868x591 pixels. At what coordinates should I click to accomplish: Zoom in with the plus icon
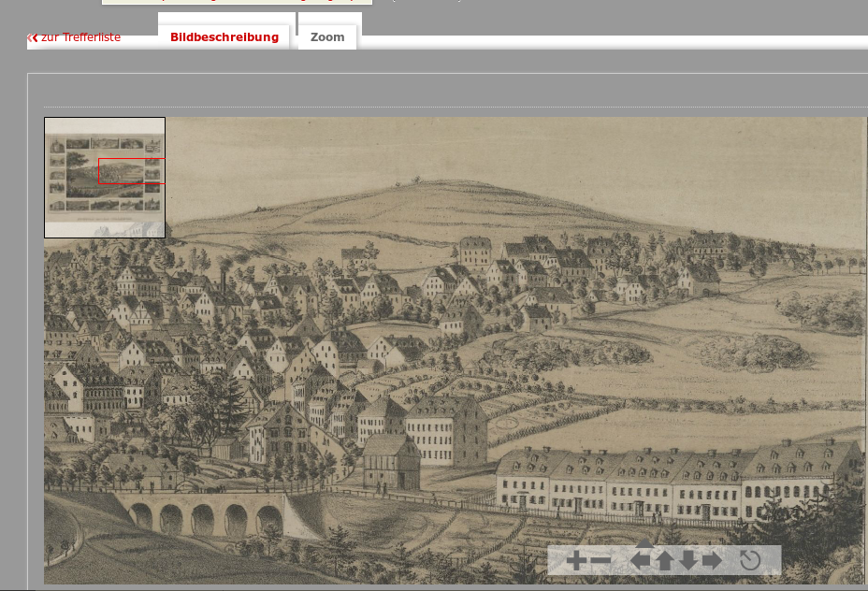point(576,561)
